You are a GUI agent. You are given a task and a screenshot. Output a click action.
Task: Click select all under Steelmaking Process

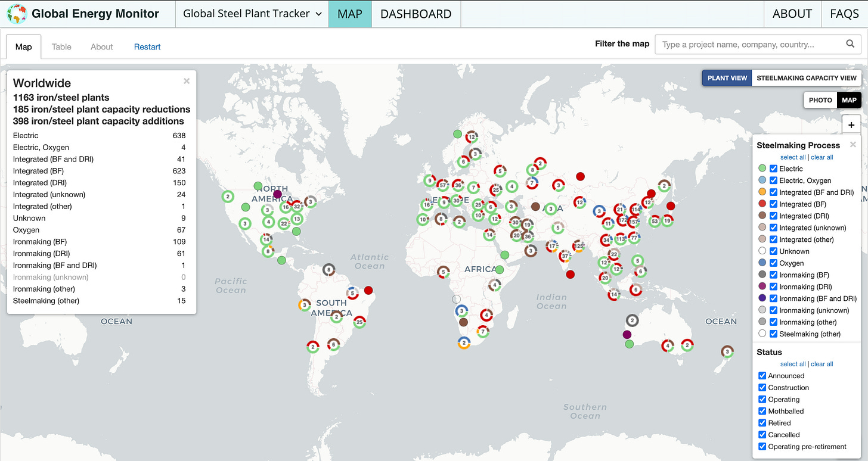click(793, 157)
